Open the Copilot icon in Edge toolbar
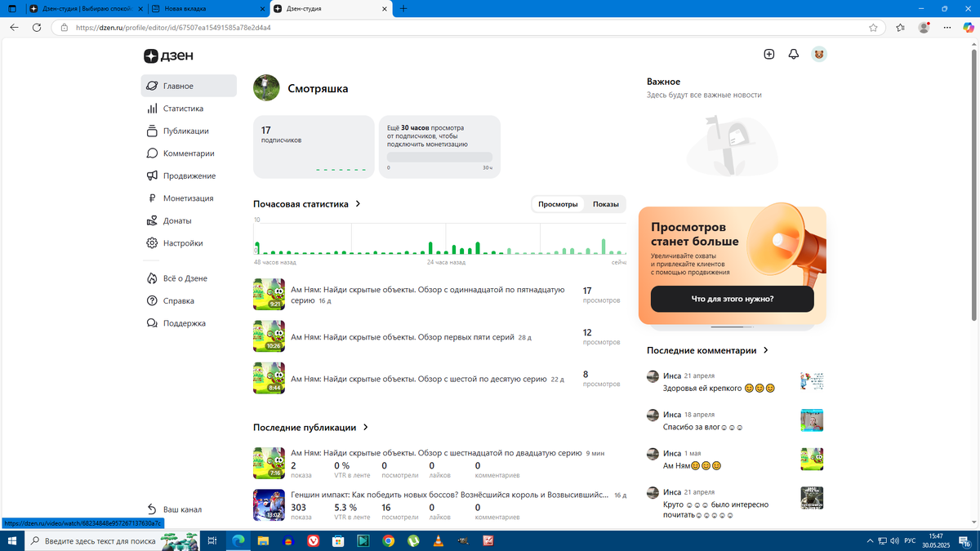Screen dimensions: 980x551 (x=969, y=27)
